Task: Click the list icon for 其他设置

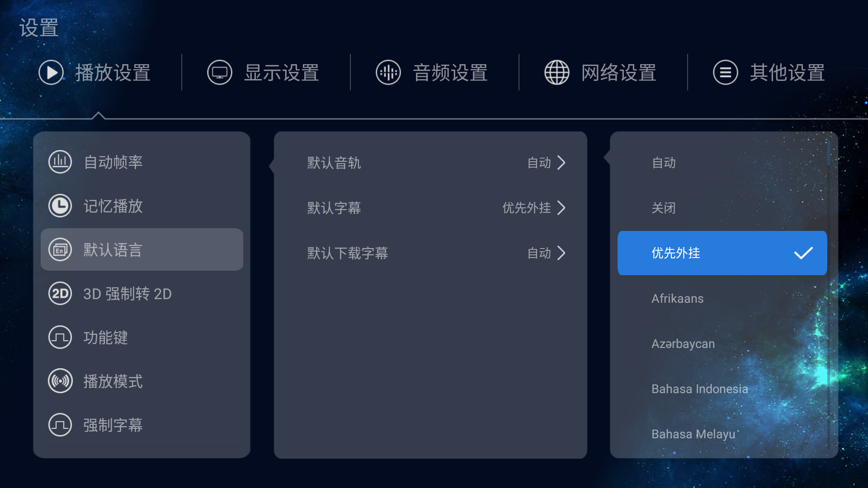Action: [726, 72]
